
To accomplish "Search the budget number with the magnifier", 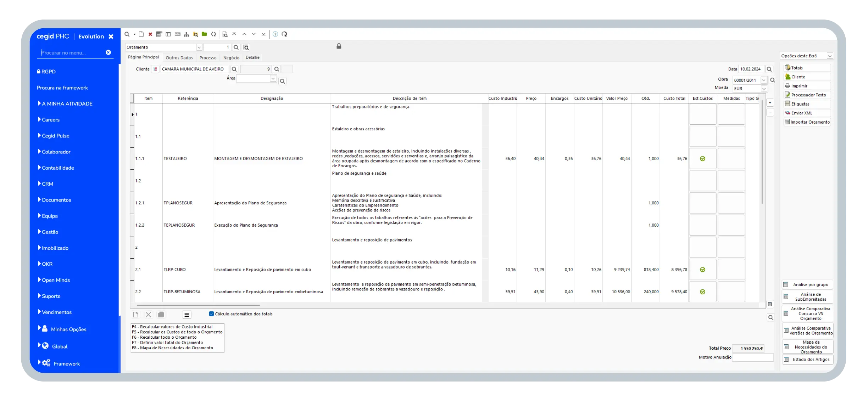I will click(236, 47).
